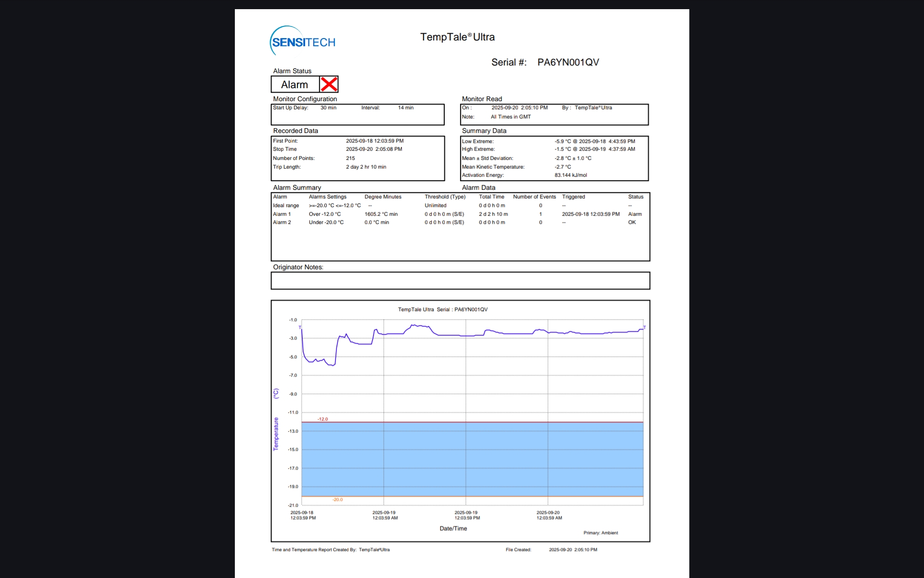
Task: Click the -12.0 red threshold line label
Action: pos(322,419)
